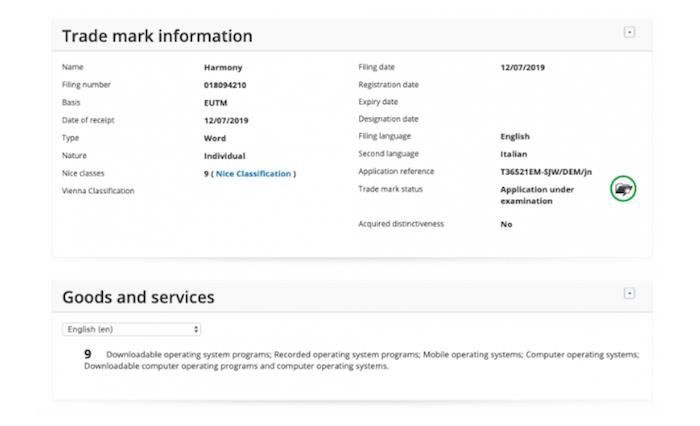The image size is (700, 426).
Task: Click the Type value Word
Action: pos(215,138)
